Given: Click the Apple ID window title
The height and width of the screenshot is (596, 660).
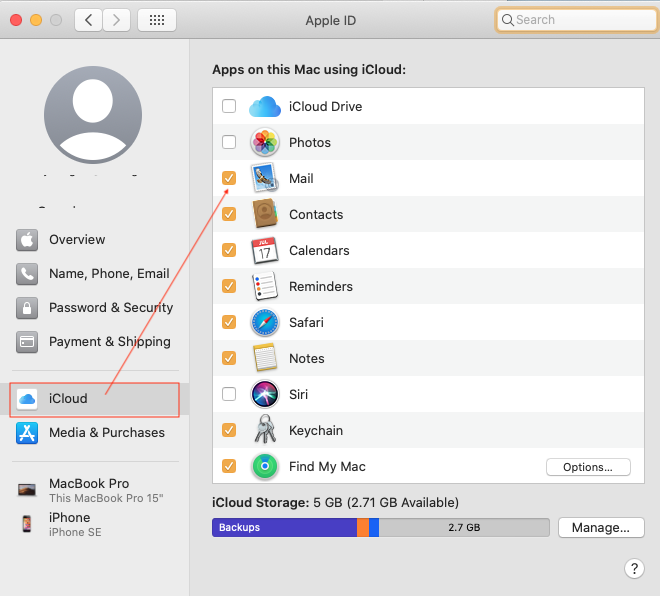Looking at the screenshot, I should tap(330, 21).
